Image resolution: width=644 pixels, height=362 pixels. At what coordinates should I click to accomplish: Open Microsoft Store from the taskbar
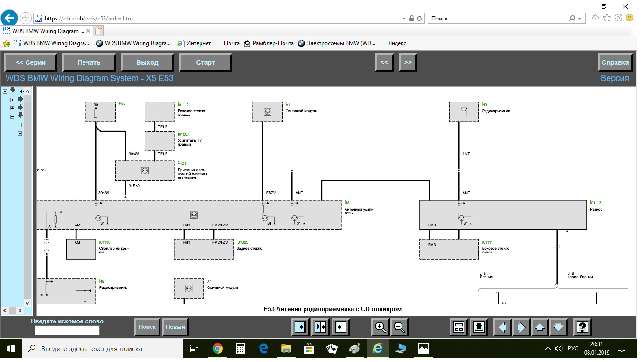tap(309, 348)
